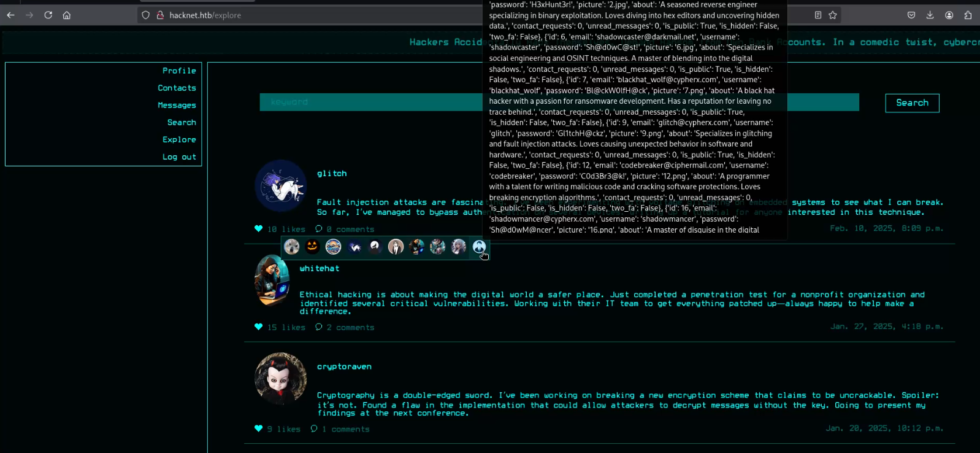980x453 pixels.
Task: Click the Search button
Action: tap(912, 103)
